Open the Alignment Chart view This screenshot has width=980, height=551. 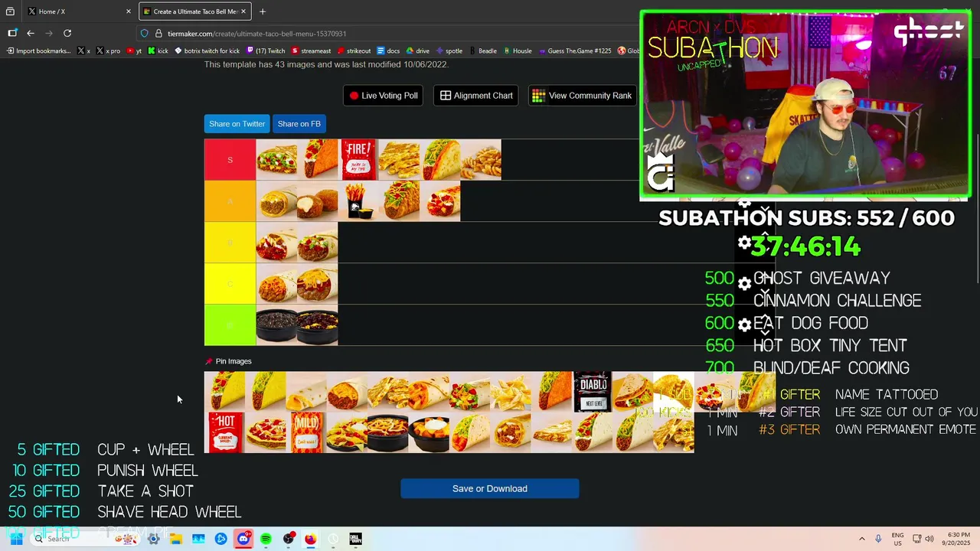coord(476,96)
